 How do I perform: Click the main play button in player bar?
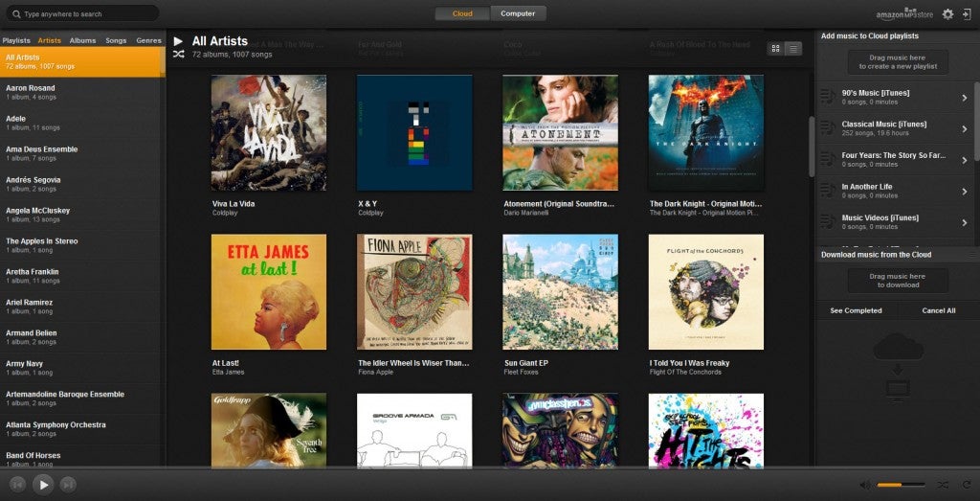pyautogui.click(x=43, y=484)
